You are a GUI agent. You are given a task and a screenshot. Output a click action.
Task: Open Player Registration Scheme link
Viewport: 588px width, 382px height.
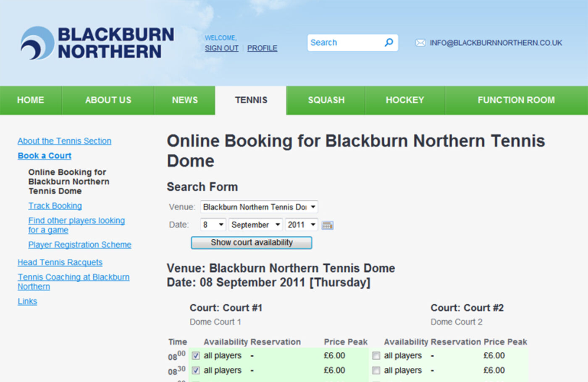click(x=80, y=245)
